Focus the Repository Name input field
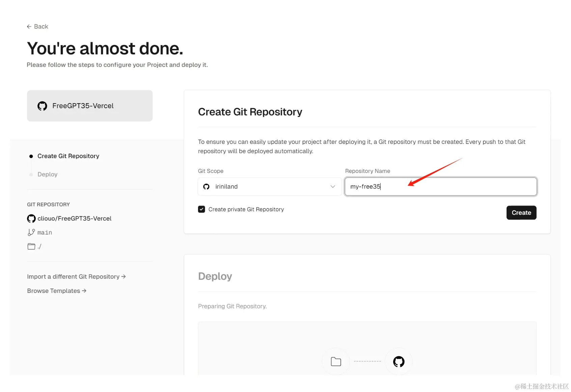The image size is (571, 392). [x=441, y=186]
